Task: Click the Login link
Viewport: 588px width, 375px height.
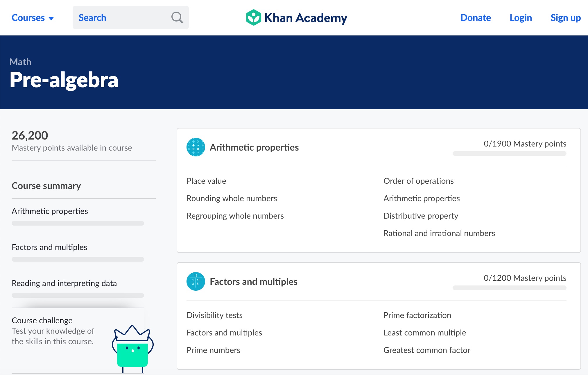Action: pyautogui.click(x=521, y=18)
